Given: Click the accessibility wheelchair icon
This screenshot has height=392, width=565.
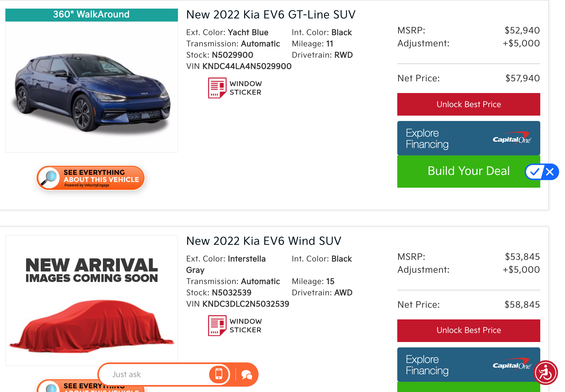Looking at the screenshot, I should (x=546, y=373).
